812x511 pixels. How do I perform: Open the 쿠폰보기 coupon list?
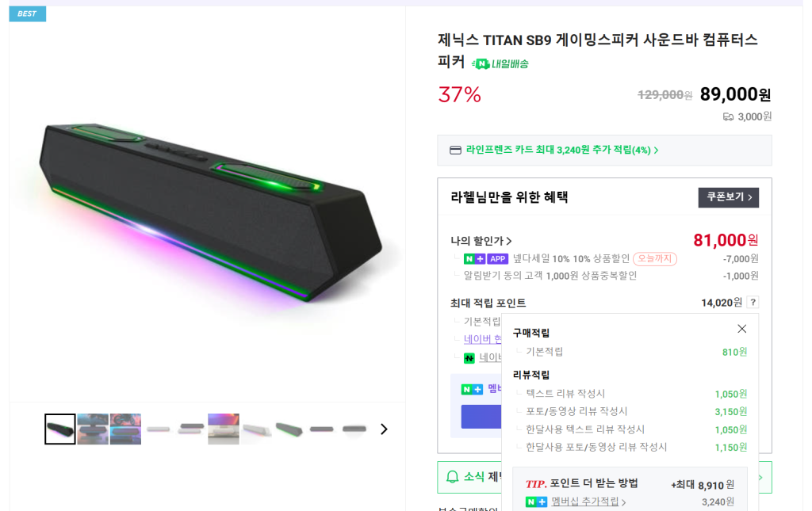coord(728,197)
